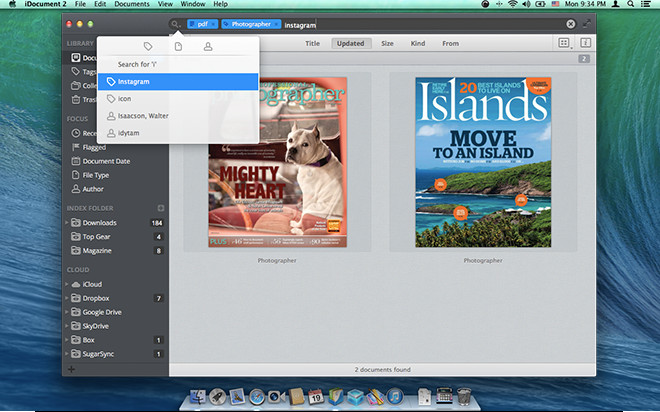This screenshot has width=660, height=412.
Task: Click the File Type page icon
Action: pyautogui.click(x=76, y=175)
